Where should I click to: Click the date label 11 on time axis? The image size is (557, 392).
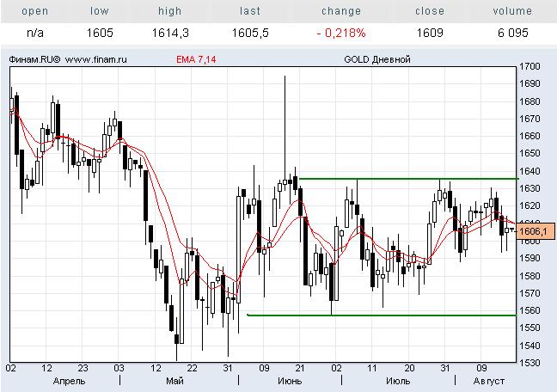372,368
